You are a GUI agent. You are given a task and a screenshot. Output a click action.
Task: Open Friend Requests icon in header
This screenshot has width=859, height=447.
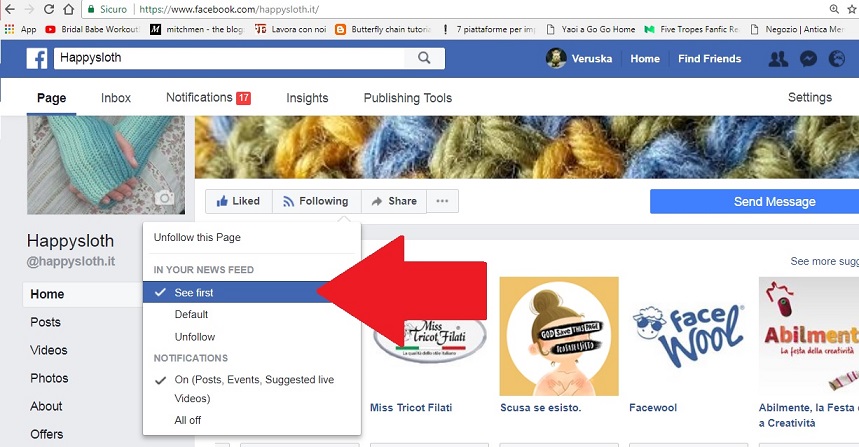778,59
